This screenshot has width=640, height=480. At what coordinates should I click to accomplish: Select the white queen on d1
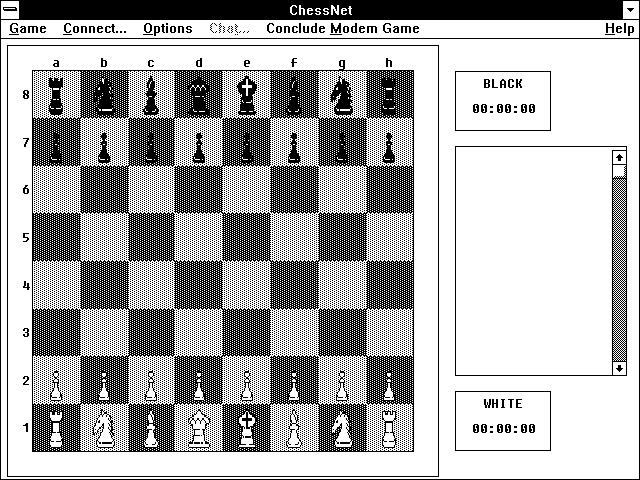199,428
